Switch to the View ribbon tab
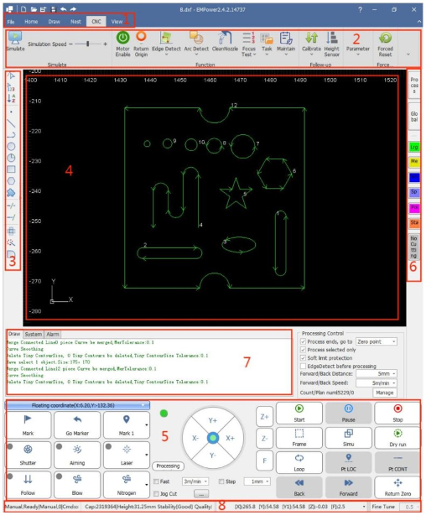This screenshot has width=426, height=516. [x=117, y=22]
